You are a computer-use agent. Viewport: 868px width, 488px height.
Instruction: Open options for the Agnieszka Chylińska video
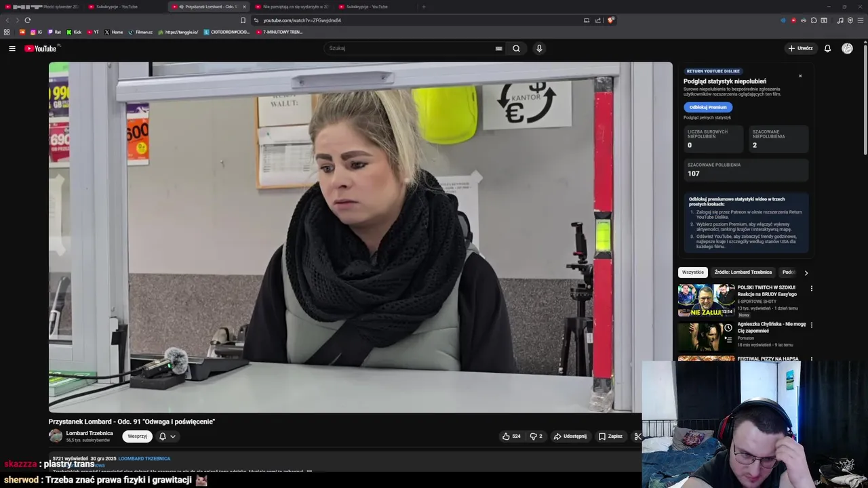(811, 325)
